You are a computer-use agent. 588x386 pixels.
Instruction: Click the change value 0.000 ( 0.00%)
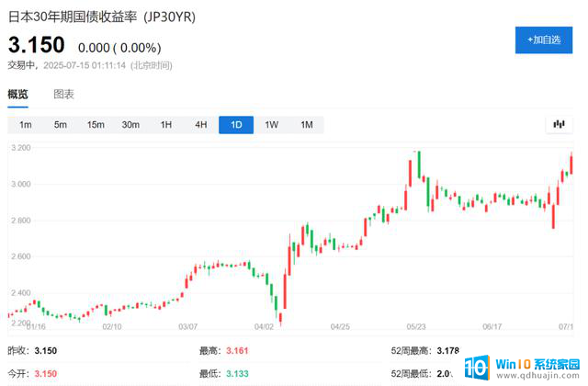[119, 48]
